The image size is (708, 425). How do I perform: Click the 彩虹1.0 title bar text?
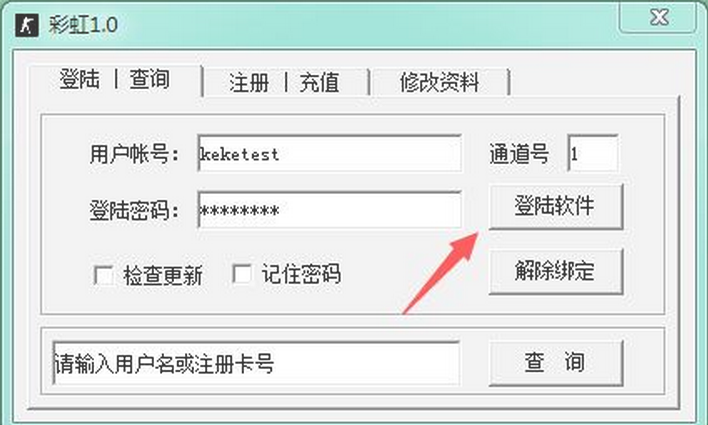click(84, 25)
